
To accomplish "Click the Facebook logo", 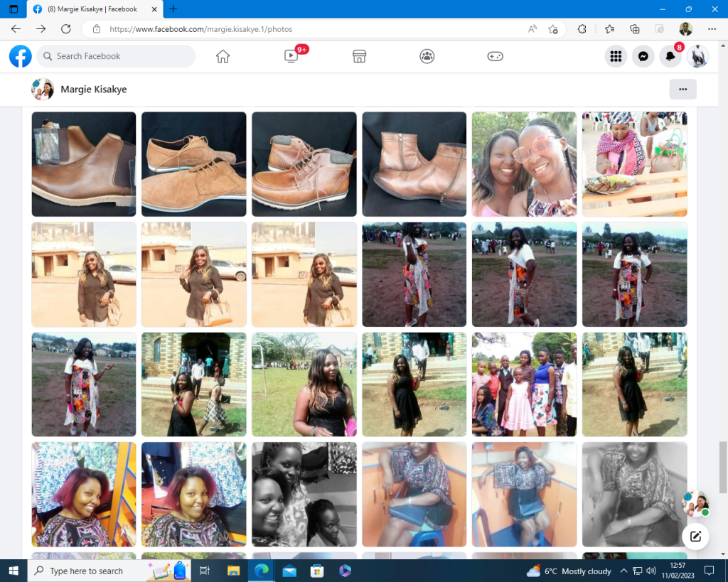I will click(21, 56).
